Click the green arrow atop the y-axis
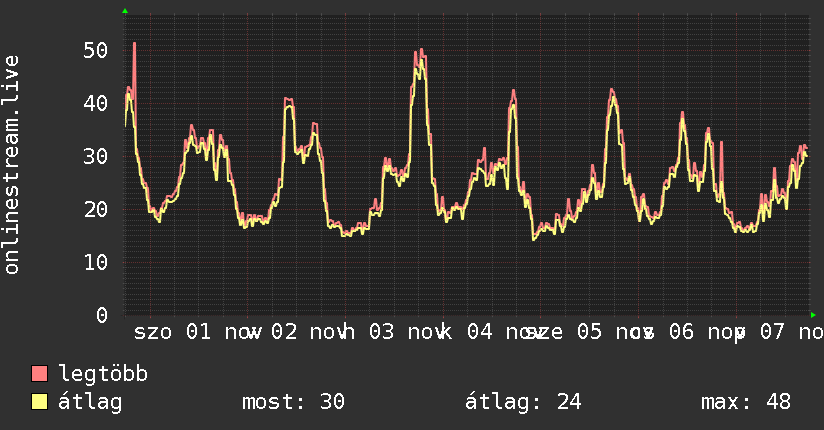The image size is (824, 430). pyautogui.click(x=125, y=11)
